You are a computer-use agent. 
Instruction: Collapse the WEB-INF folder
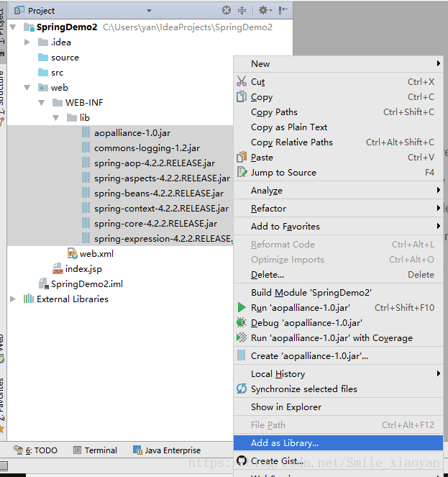tap(42, 103)
